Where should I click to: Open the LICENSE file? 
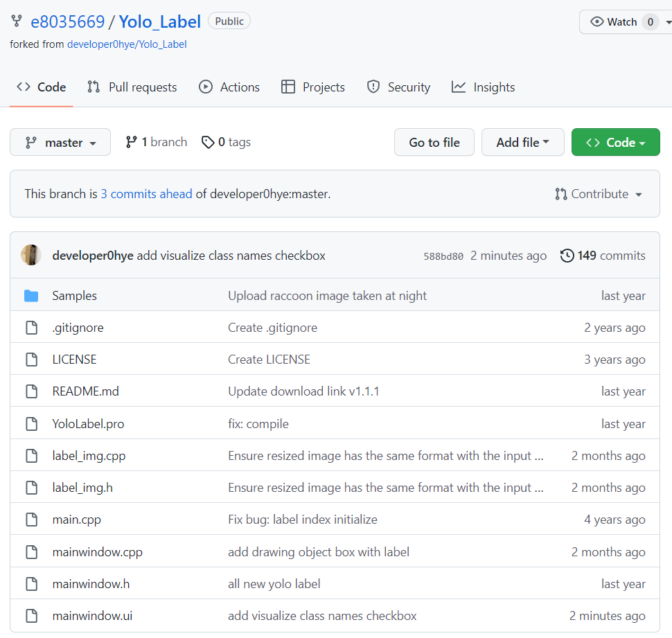74,359
